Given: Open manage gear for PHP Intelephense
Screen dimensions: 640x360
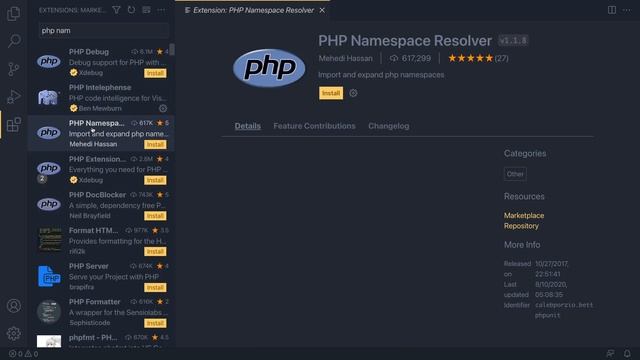Looking at the screenshot, I should point(163,108).
